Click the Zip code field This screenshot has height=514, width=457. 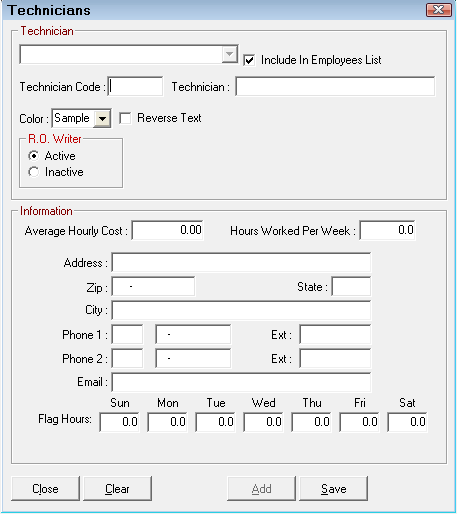[x=153, y=286]
